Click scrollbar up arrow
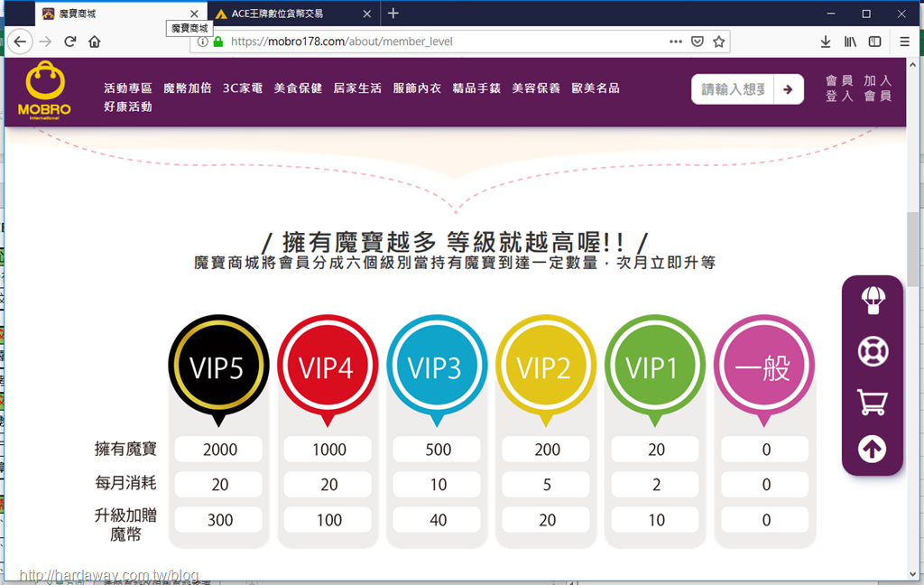Image resolution: width=924 pixels, height=585 pixels. coord(913,64)
